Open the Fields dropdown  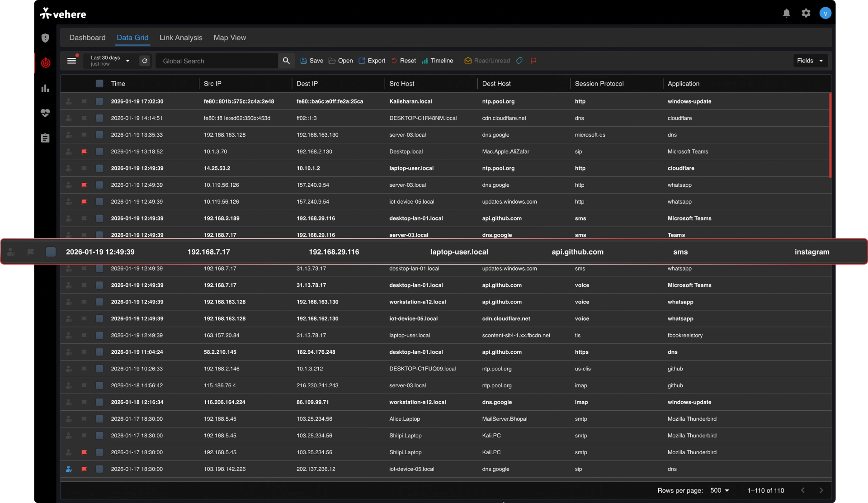pos(810,61)
